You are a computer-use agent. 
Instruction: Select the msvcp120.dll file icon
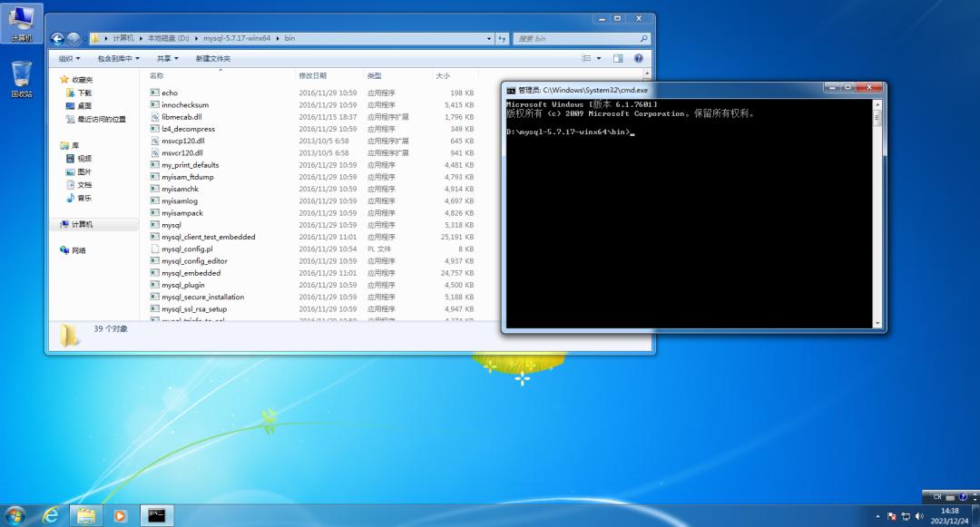pyautogui.click(x=154, y=141)
